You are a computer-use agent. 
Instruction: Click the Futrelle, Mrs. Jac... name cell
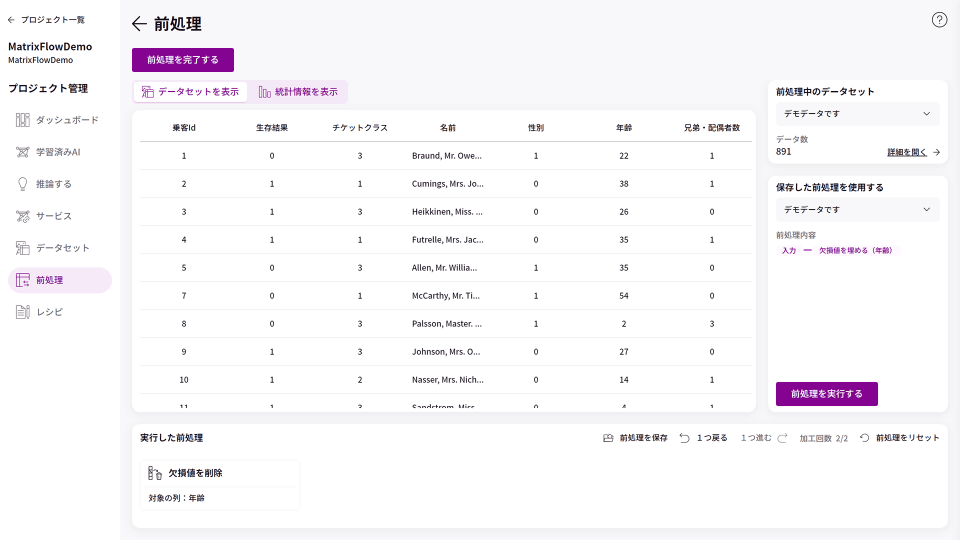(x=448, y=240)
